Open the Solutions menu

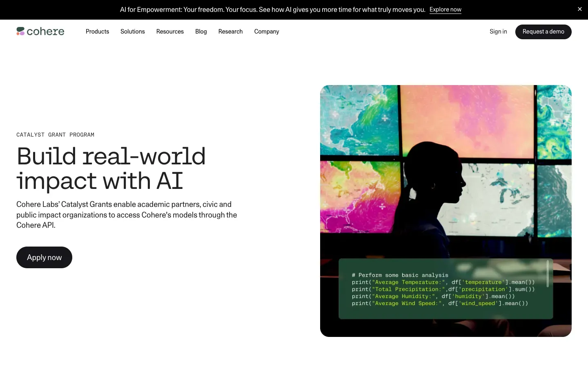coord(133,31)
